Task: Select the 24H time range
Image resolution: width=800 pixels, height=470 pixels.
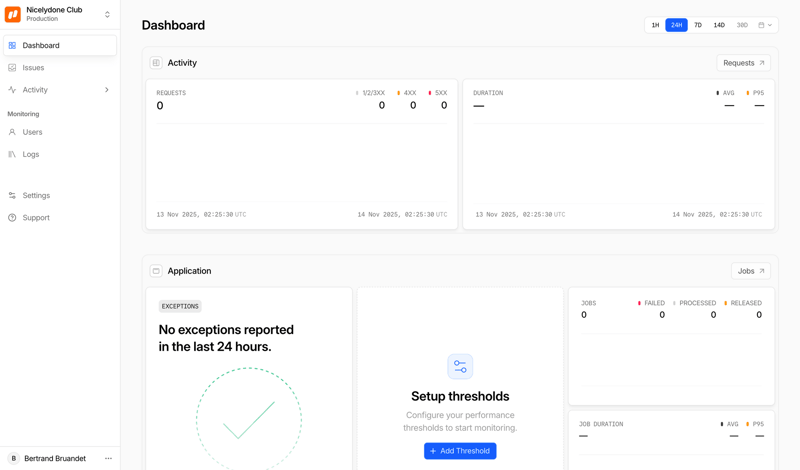Action: click(676, 25)
